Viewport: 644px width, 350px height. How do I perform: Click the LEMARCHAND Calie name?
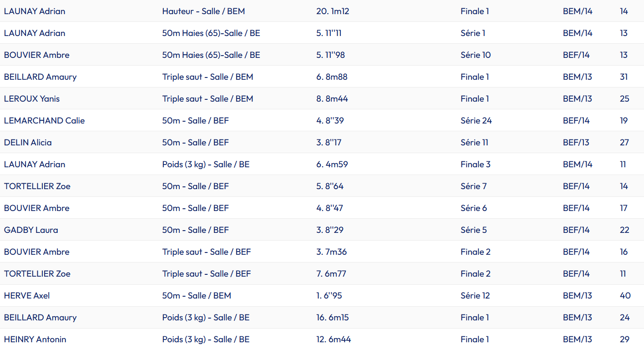(x=44, y=121)
